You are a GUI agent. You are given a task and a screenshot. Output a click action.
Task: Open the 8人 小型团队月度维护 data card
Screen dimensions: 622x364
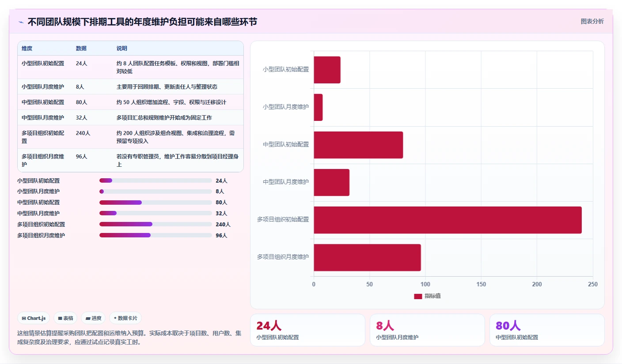pos(427,330)
